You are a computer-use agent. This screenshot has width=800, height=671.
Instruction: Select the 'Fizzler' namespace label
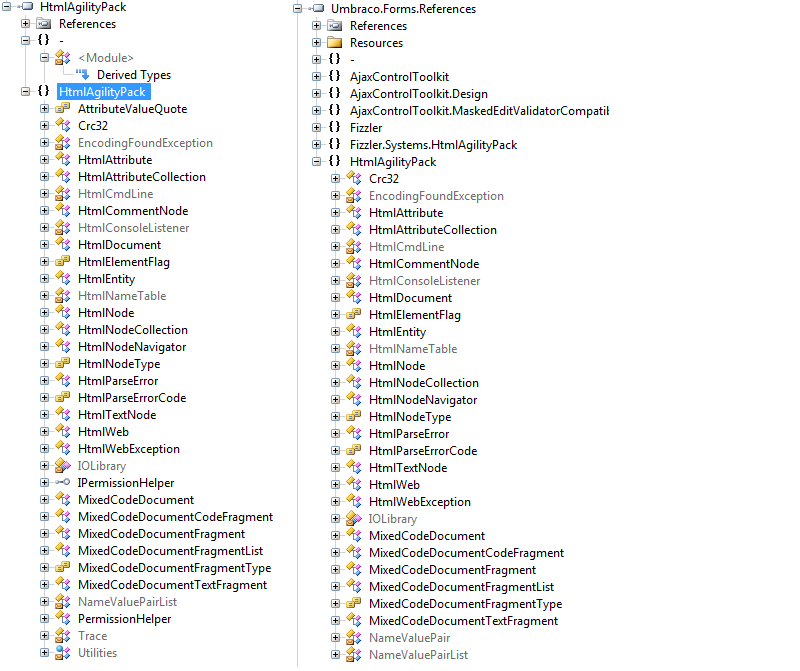(x=366, y=128)
